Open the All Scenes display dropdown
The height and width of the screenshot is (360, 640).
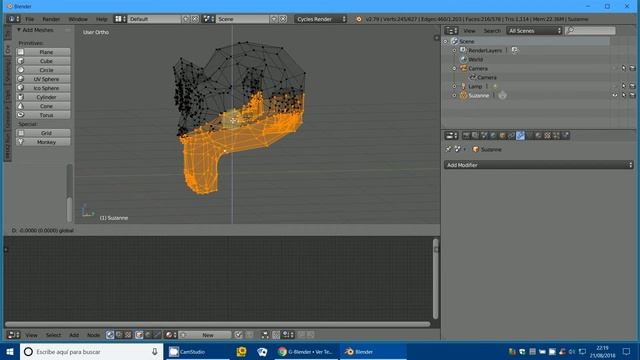tap(534, 31)
